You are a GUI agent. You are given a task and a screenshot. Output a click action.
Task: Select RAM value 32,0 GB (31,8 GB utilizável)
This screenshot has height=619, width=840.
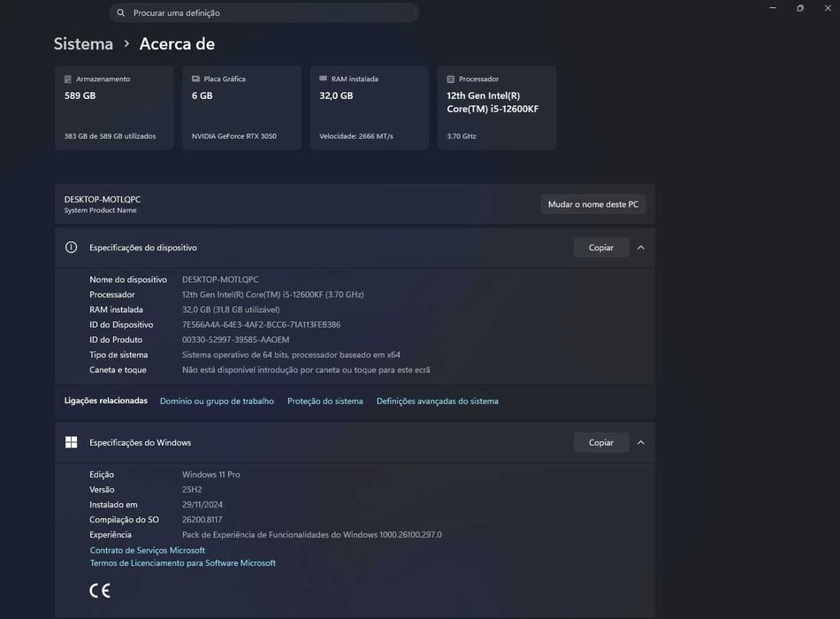[231, 309]
